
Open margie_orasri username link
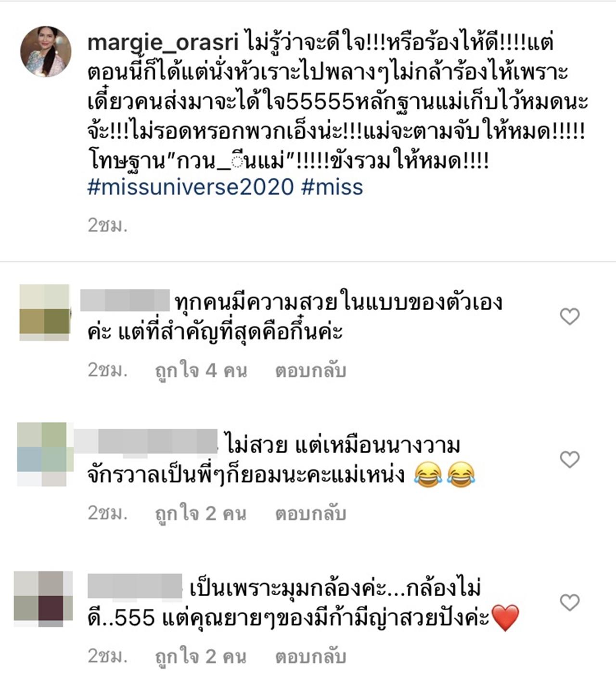(163, 43)
